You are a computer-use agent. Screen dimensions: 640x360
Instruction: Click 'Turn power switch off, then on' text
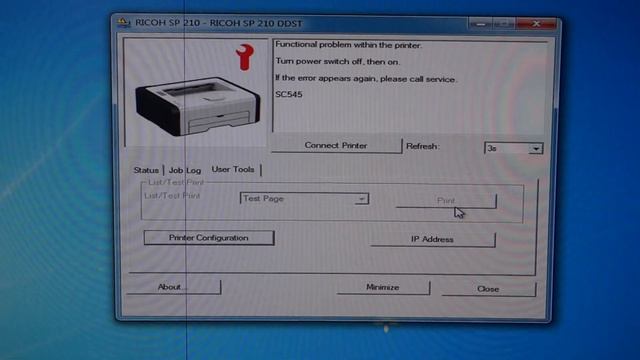tap(338, 62)
